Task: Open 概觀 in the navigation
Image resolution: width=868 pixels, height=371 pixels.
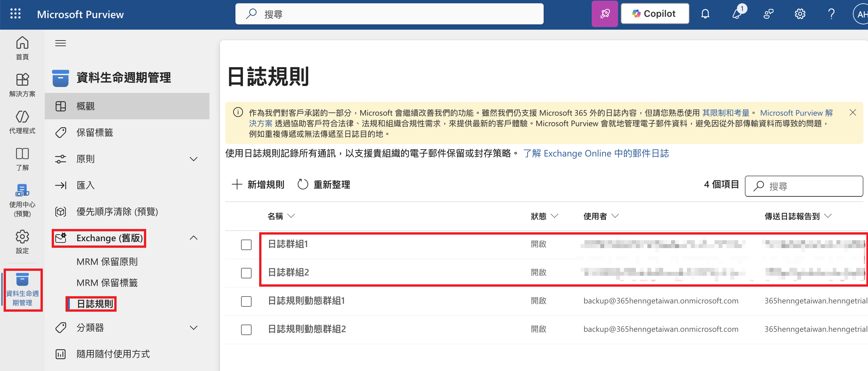Action: coord(127,106)
